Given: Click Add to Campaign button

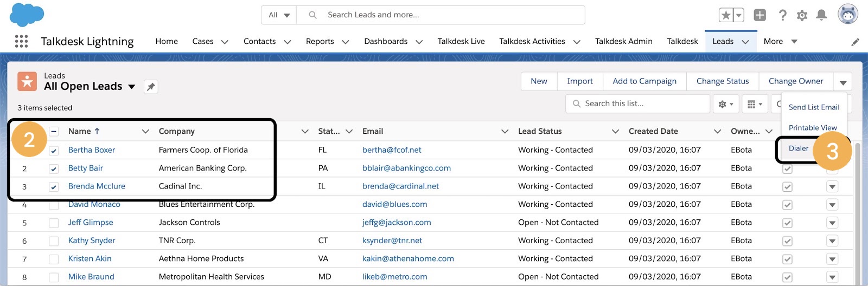Looking at the screenshot, I should [644, 81].
